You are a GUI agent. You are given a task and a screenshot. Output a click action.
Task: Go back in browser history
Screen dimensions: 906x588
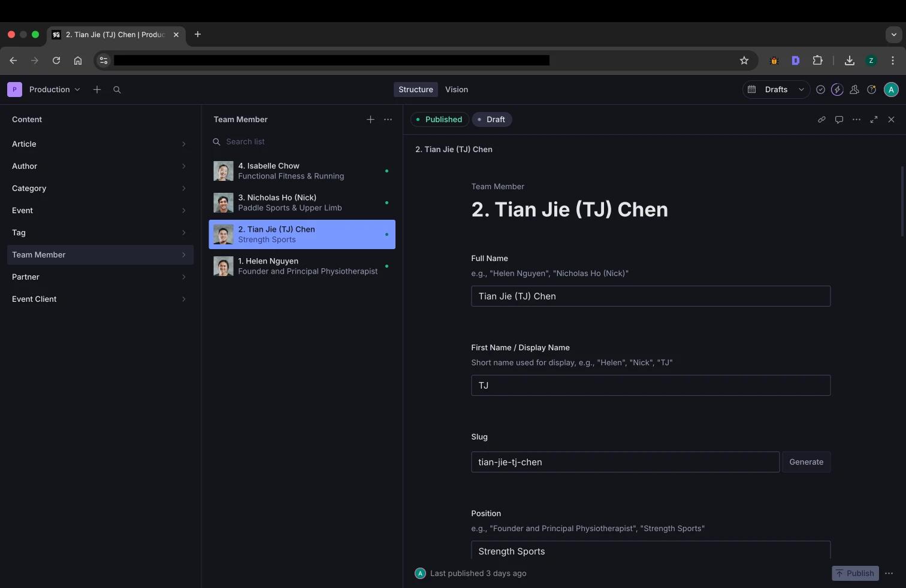[13, 60]
